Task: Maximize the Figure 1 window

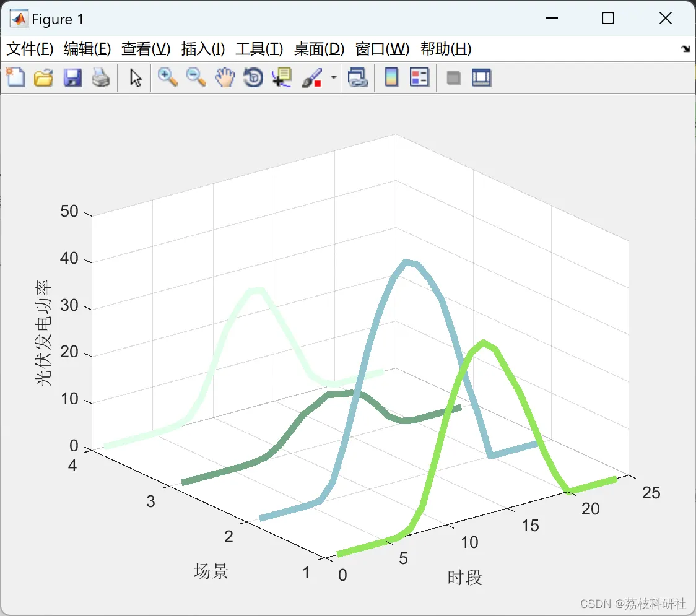Action: point(608,18)
